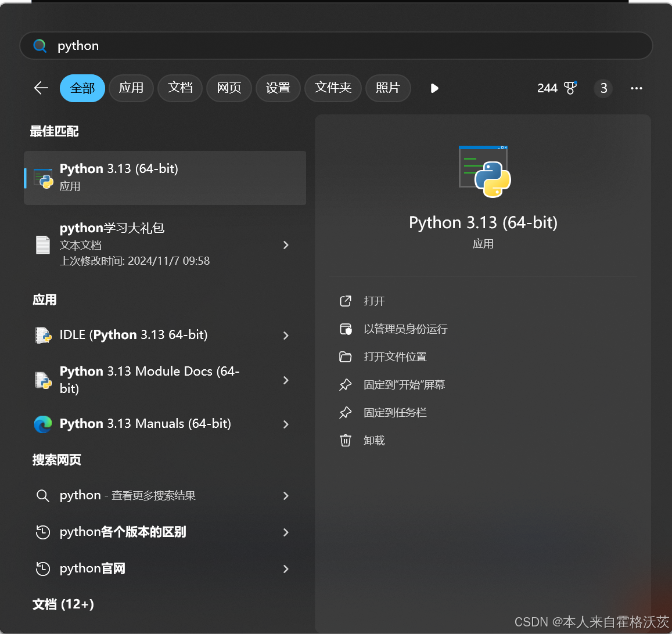
Task: Click the document icon of python学习大礼包
Action: click(x=43, y=245)
